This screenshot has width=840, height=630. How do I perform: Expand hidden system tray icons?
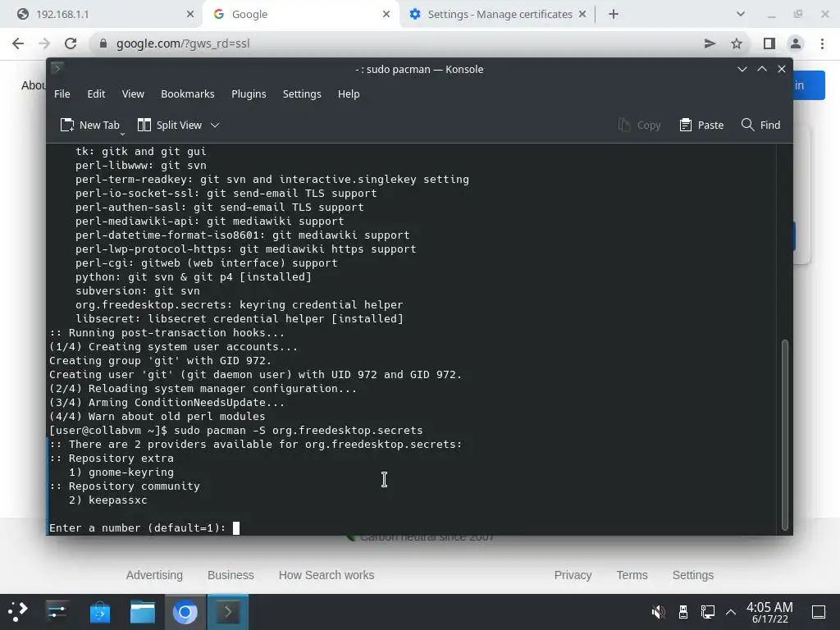(x=731, y=612)
